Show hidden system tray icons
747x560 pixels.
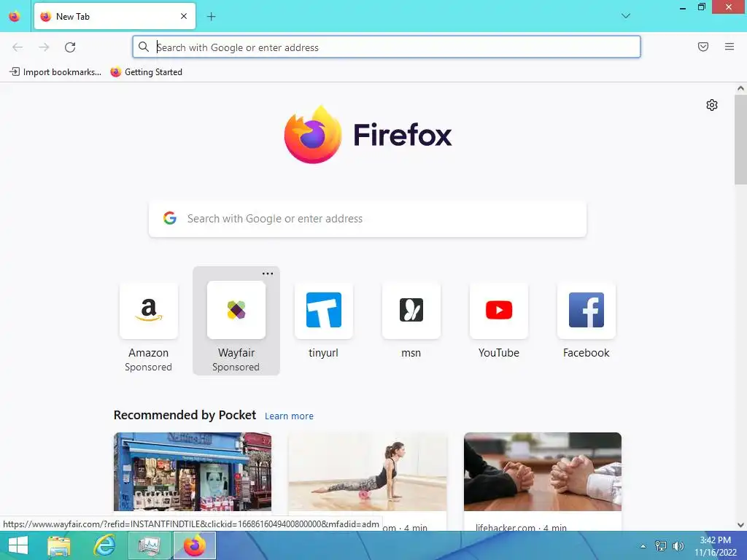(x=643, y=546)
